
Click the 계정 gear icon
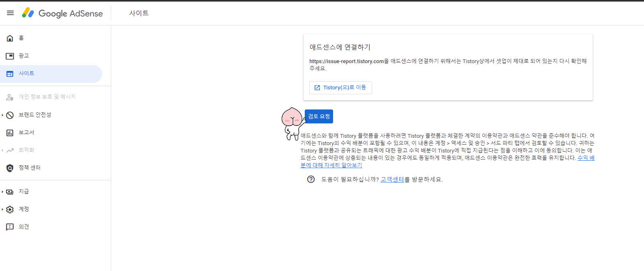10,210
